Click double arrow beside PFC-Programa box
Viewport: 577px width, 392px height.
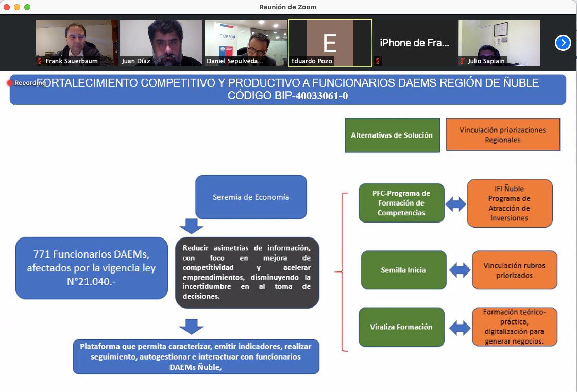(456, 204)
